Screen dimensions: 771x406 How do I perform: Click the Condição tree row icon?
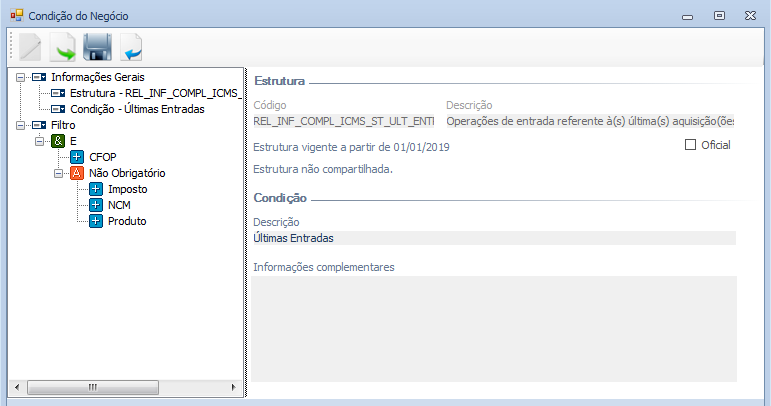click(x=58, y=109)
